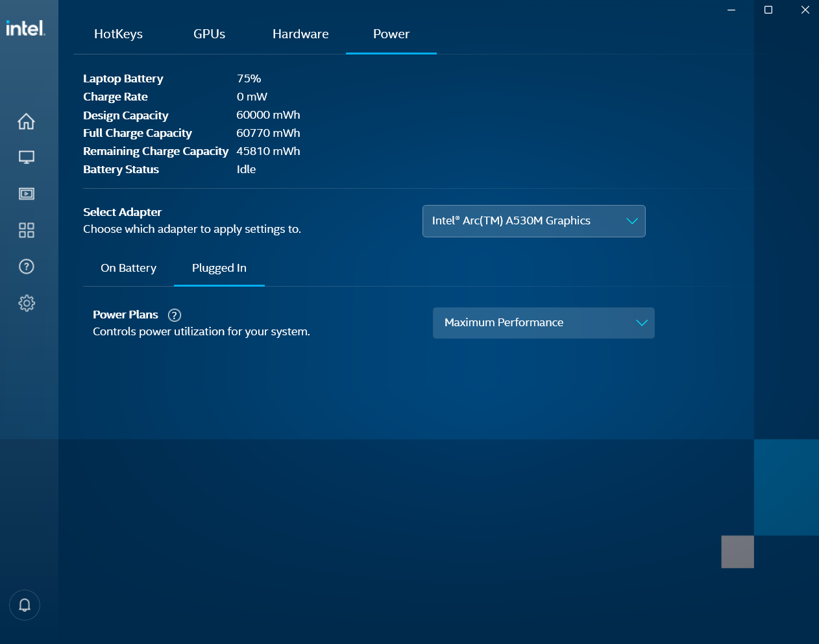Open the Maximum Performance power plan dropdown
819x644 pixels.
tap(543, 323)
